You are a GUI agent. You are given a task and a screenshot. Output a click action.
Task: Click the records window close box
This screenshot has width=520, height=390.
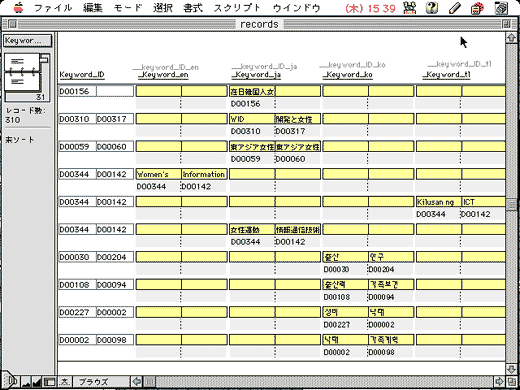pos(12,24)
